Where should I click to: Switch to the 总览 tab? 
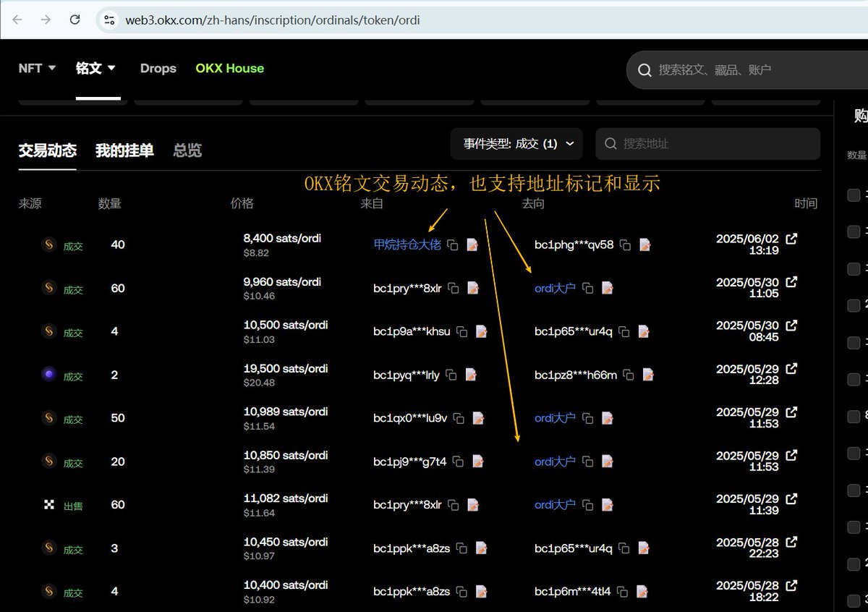coord(187,150)
